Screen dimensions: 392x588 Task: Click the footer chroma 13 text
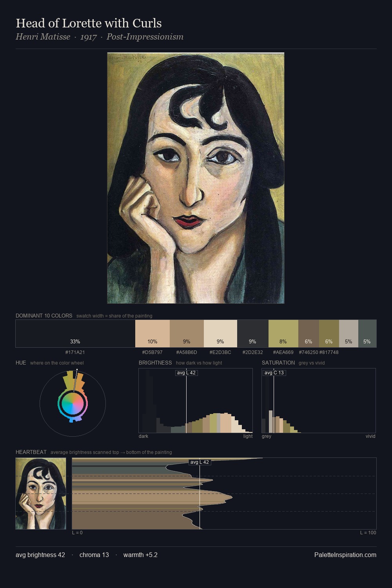pyautogui.click(x=94, y=555)
